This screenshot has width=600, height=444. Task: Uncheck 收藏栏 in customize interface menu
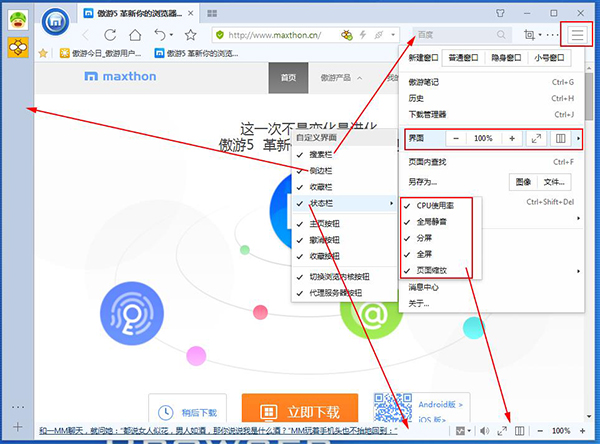(344, 187)
